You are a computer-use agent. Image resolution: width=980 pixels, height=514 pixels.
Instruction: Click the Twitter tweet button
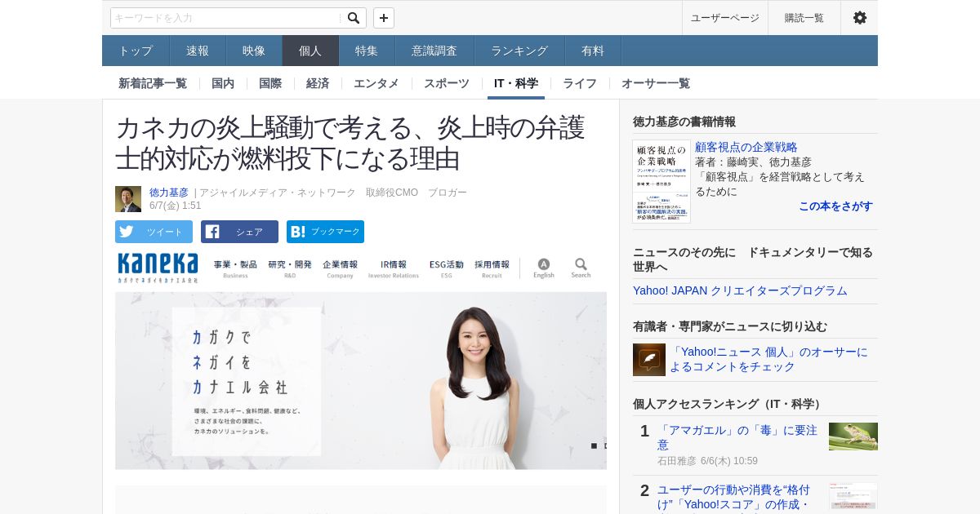154,232
